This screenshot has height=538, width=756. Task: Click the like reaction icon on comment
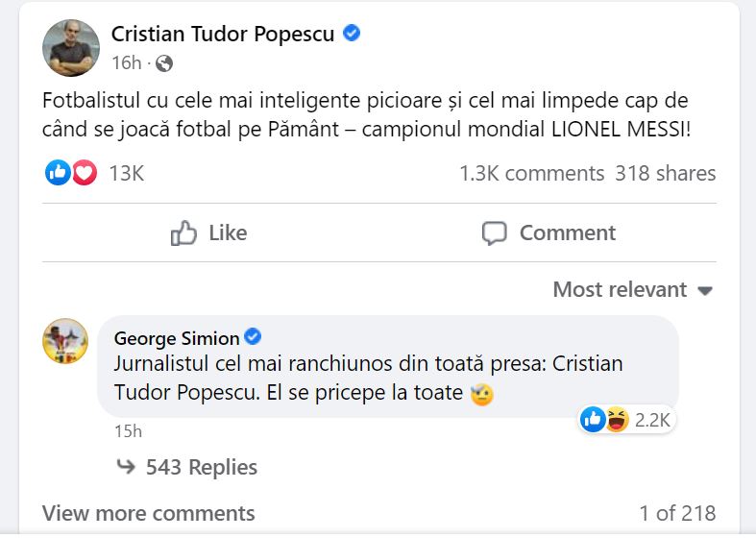tap(594, 419)
